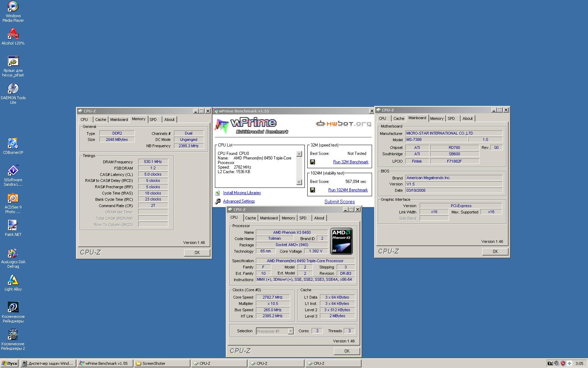
Task: Click save icon in 32M speed test
Action: pos(313,162)
